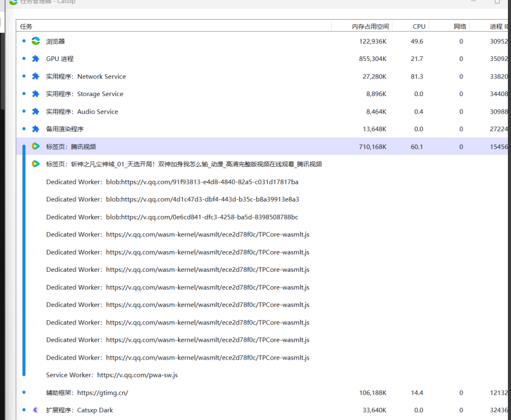Screen dimensions: 511x420
Task: Click the Tencent Video icon on 腾讯视频 tab row
Action: click(36, 147)
